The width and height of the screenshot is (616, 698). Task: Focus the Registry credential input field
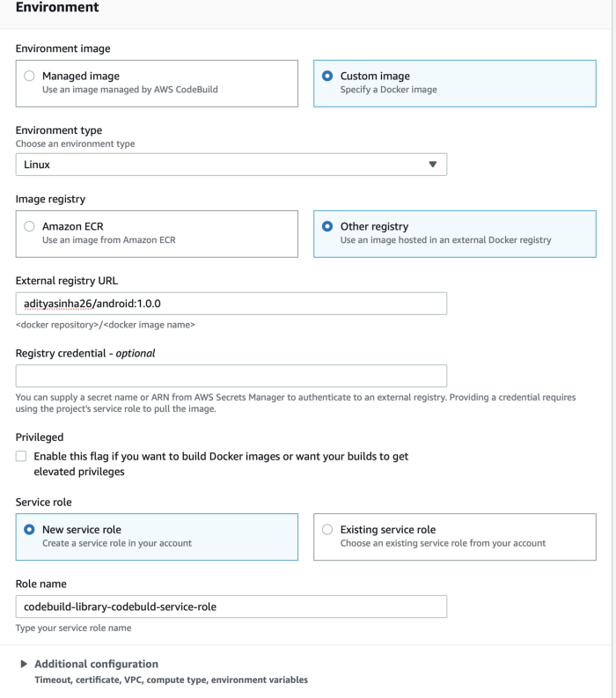231,376
